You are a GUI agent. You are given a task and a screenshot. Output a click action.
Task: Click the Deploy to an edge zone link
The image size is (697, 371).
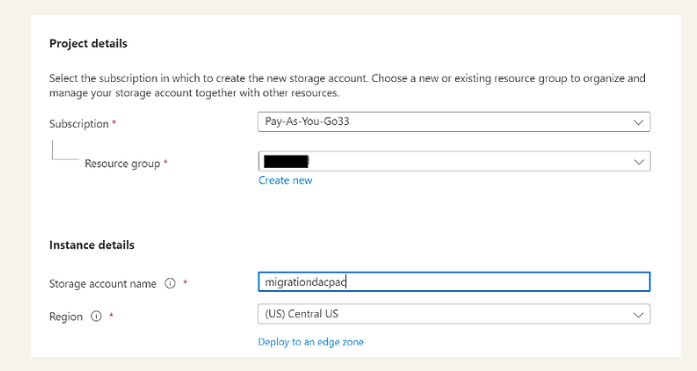pyautogui.click(x=311, y=342)
